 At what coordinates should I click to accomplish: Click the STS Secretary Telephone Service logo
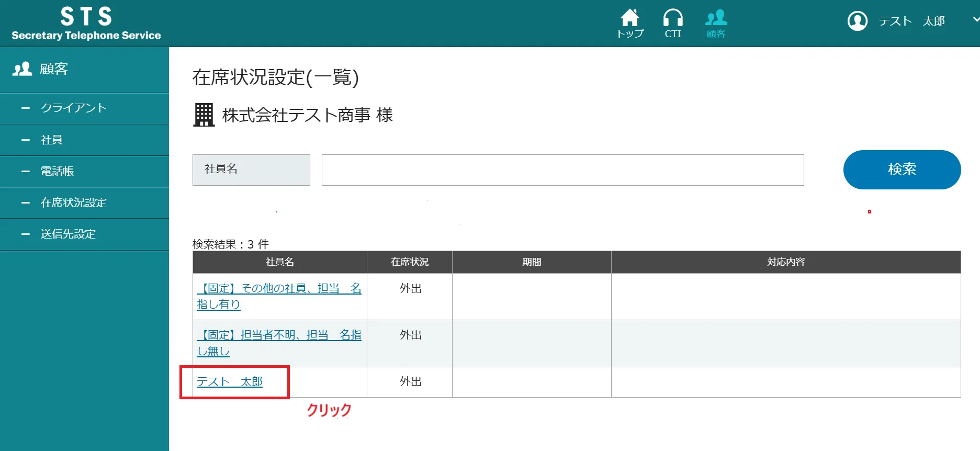(x=86, y=24)
